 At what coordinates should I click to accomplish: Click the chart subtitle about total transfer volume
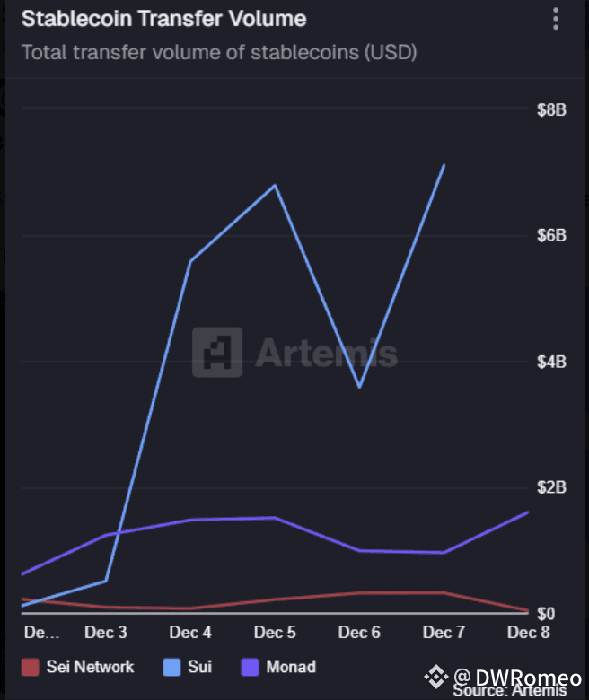(x=219, y=52)
